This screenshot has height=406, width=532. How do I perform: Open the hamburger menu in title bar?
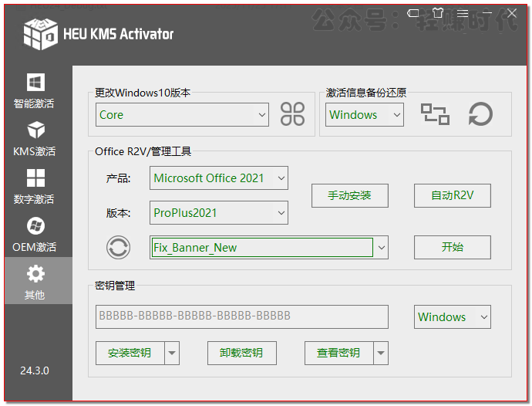coord(462,13)
